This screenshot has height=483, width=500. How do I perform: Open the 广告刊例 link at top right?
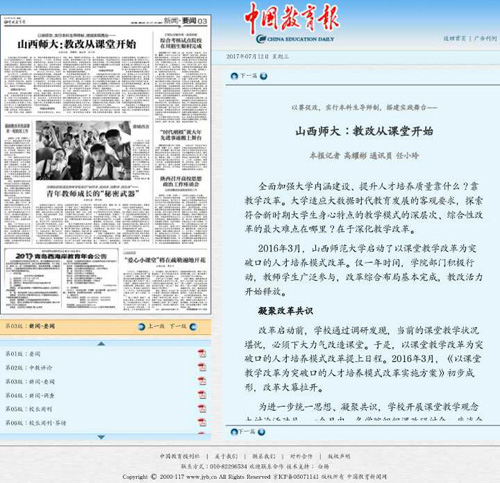(x=485, y=38)
